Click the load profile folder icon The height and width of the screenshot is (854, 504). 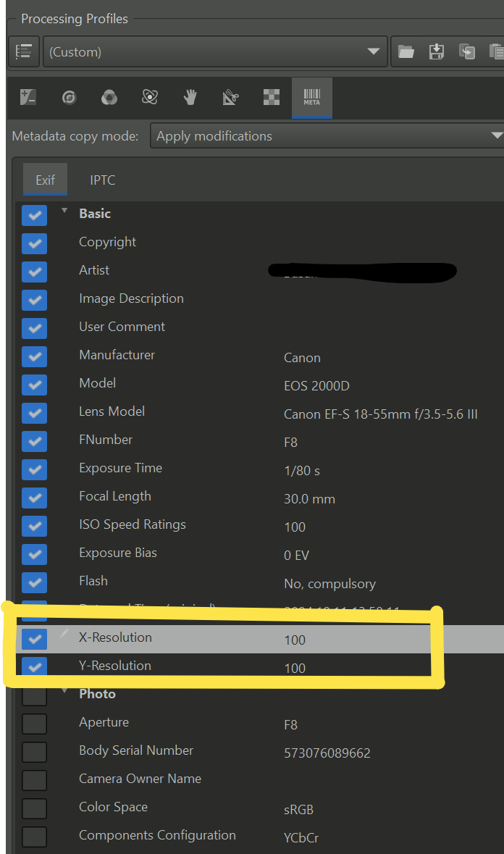[x=406, y=51]
